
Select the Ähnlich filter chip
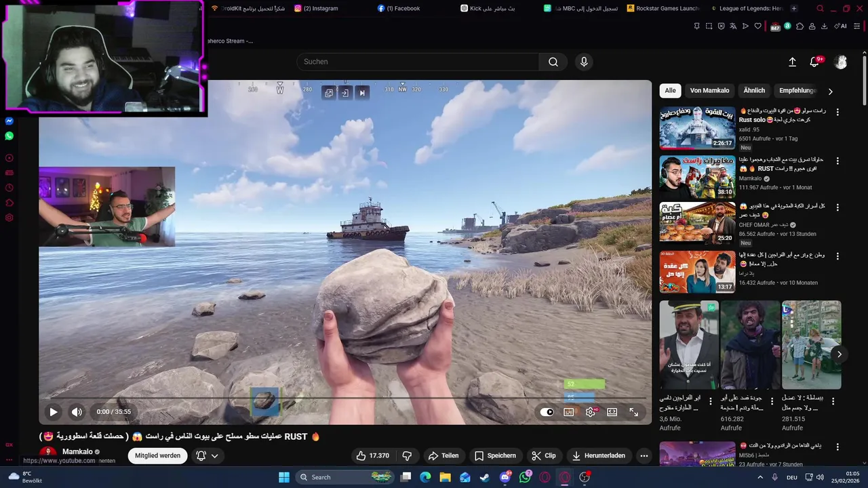point(754,91)
